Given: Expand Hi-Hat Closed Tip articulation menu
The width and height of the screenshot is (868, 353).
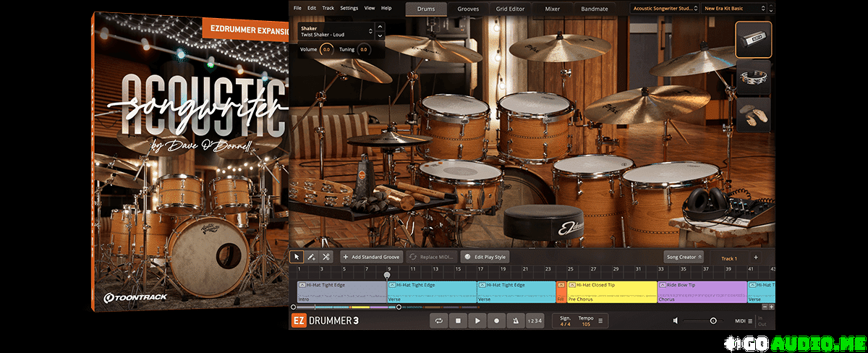Looking at the screenshot, I should click(573, 285).
